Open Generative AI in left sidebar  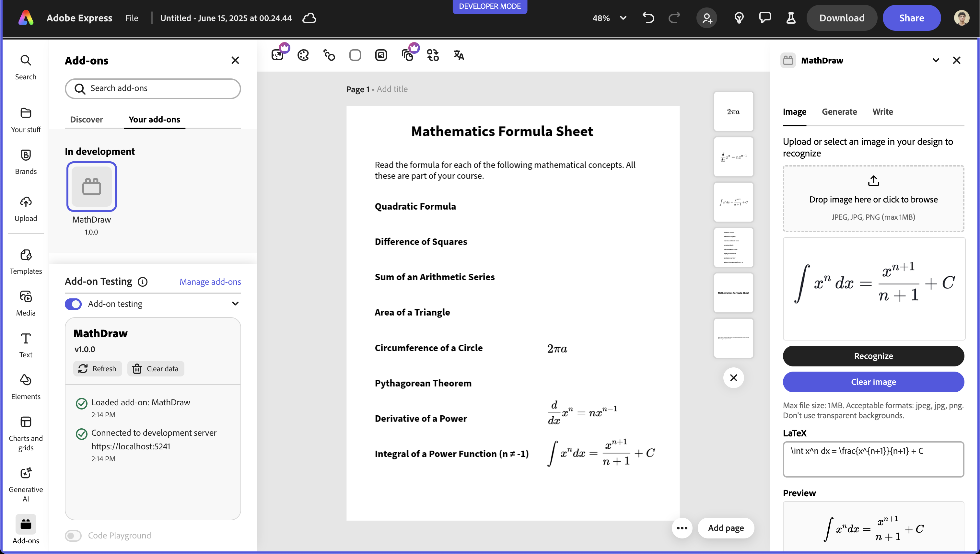[x=26, y=484]
